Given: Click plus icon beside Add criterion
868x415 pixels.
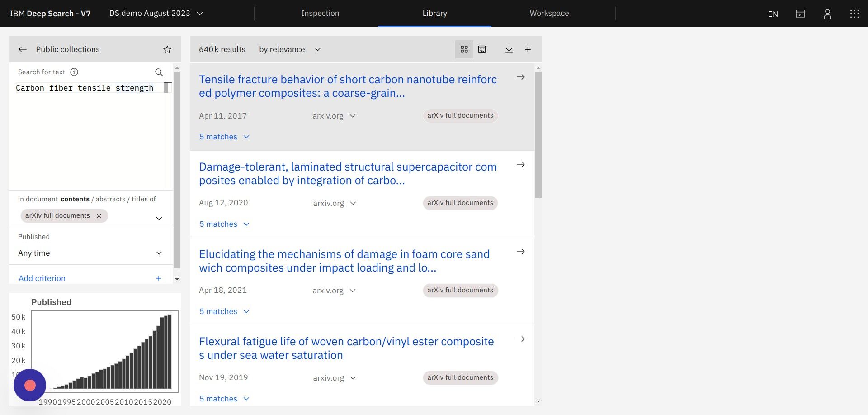Looking at the screenshot, I should tap(159, 278).
